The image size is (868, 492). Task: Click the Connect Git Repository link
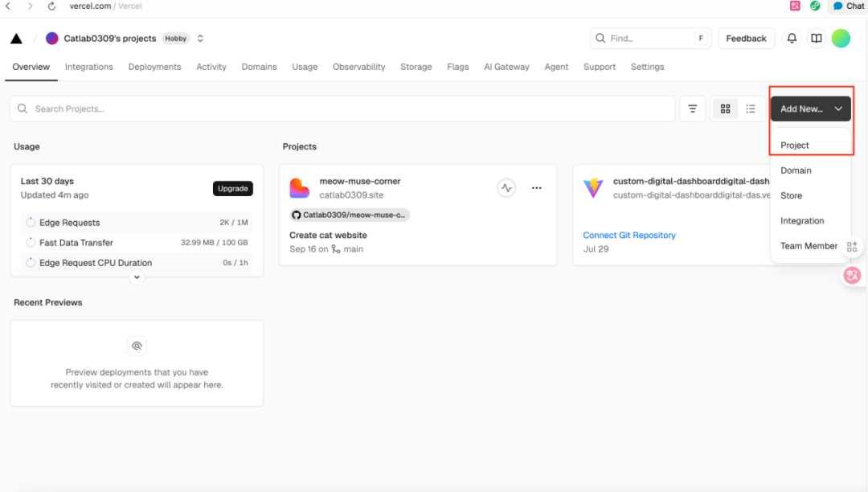click(629, 236)
